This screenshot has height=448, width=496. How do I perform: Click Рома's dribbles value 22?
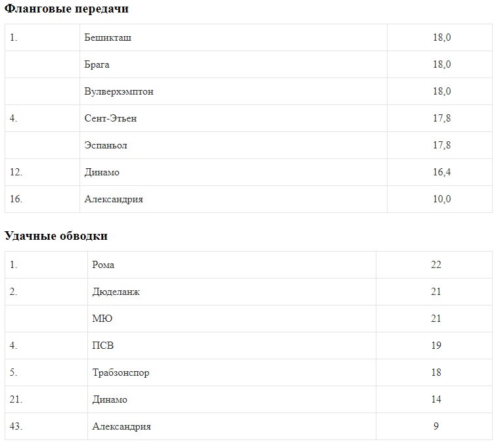tap(436, 265)
